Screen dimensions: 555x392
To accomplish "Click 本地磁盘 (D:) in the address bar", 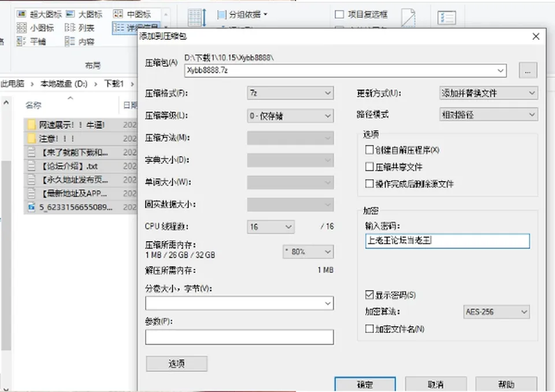I will [x=64, y=84].
